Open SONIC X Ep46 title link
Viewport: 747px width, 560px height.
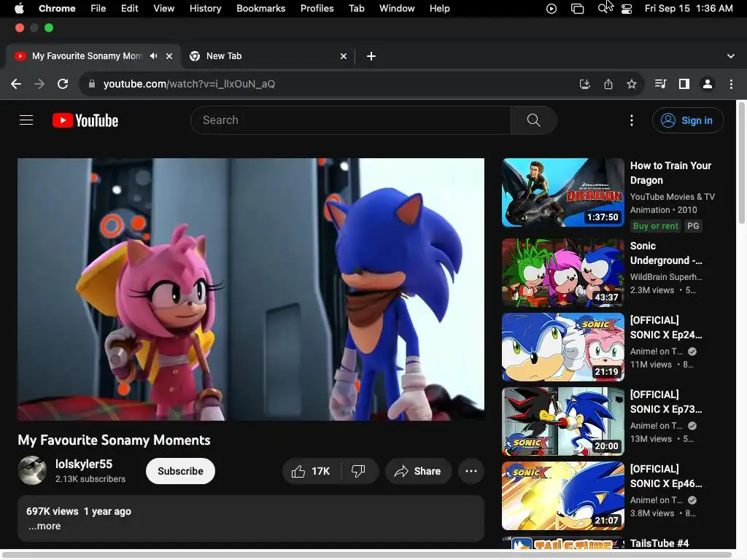(665, 476)
